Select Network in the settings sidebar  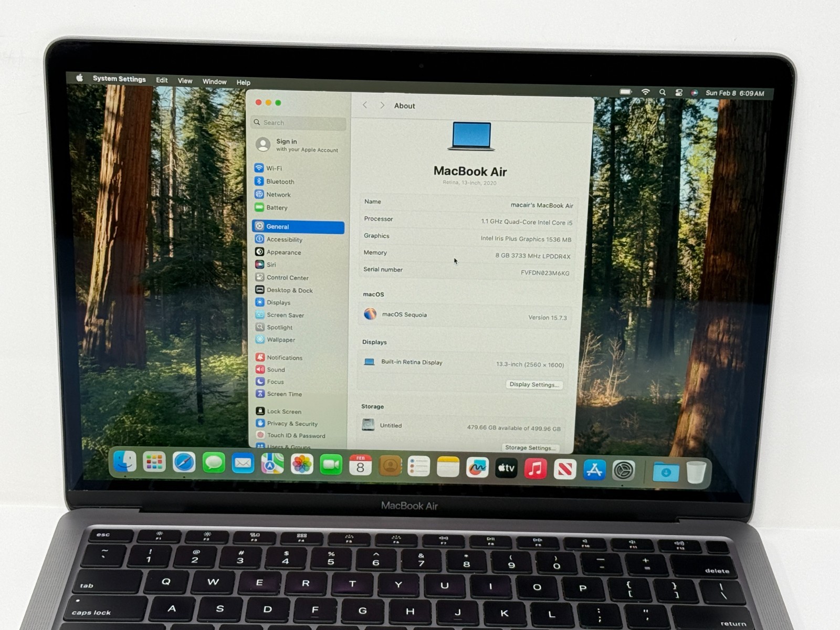pos(298,194)
